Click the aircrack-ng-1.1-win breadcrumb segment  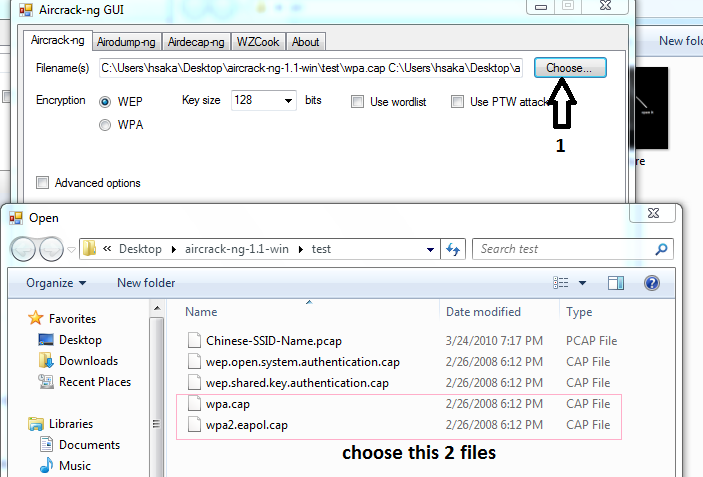pos(237,249)
